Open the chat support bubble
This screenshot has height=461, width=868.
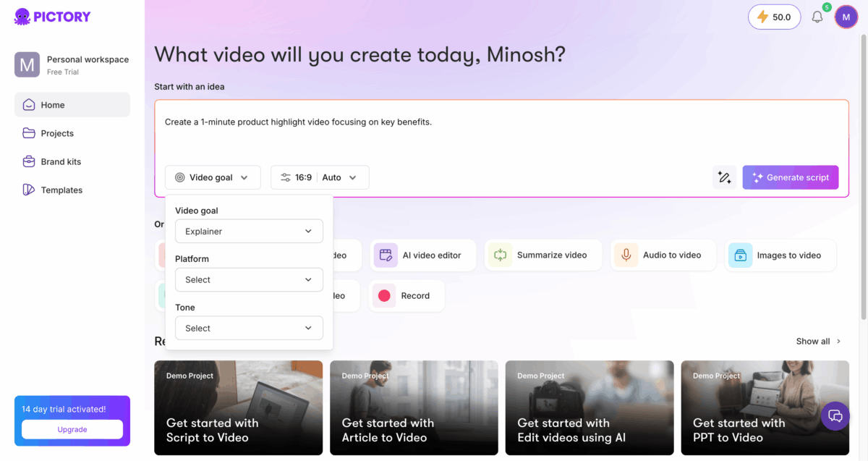point(835,415)
